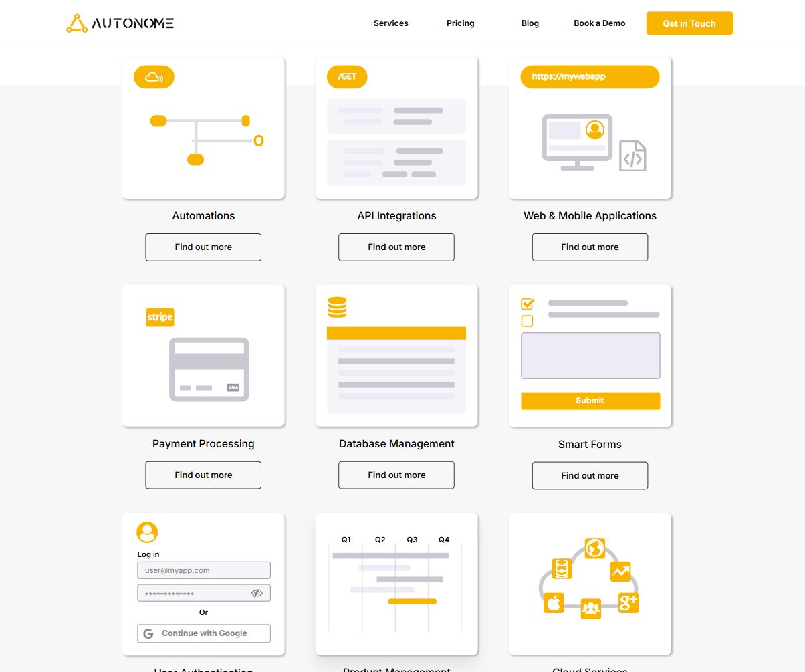The image size is (805, 672).
Task: Click the Google Plus icon on the cloud ring
Action: click(x=628, y=602)
